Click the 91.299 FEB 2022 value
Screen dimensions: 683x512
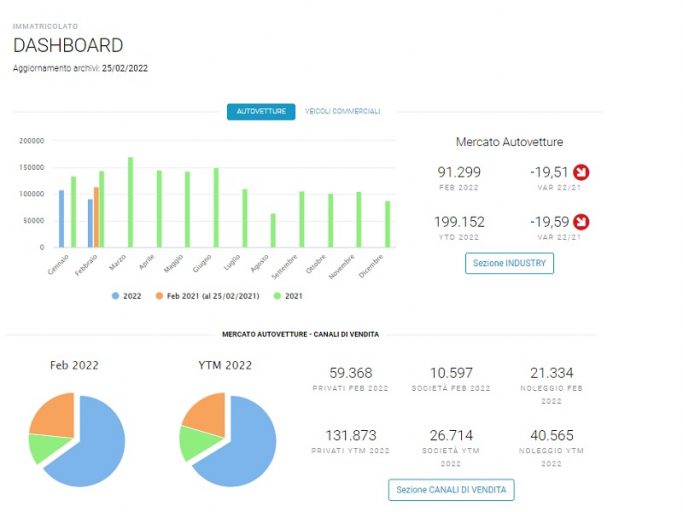(x=459, y=173)
